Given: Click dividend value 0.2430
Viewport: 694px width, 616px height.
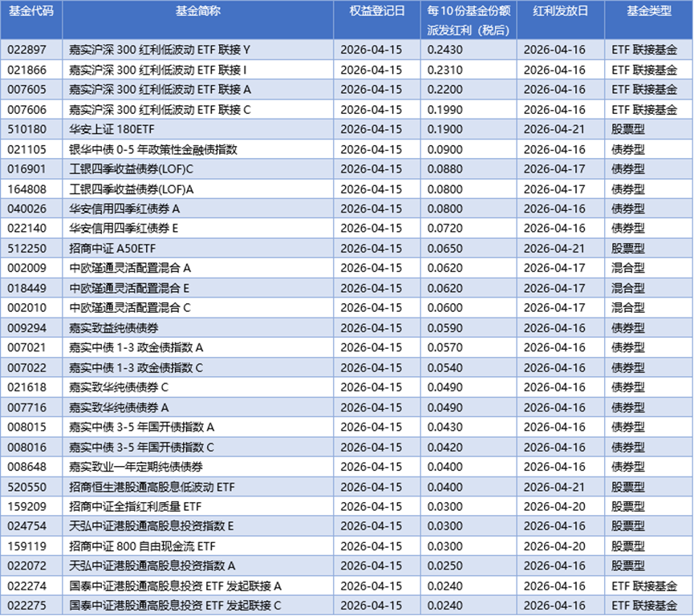Looking at the screenshot, I should (x=444, y=50).
